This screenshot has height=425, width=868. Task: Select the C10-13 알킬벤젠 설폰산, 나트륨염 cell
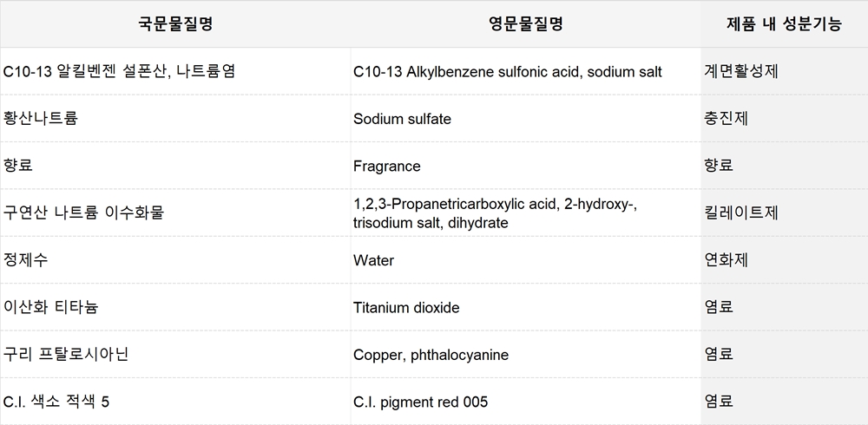[x=175, y=71]
